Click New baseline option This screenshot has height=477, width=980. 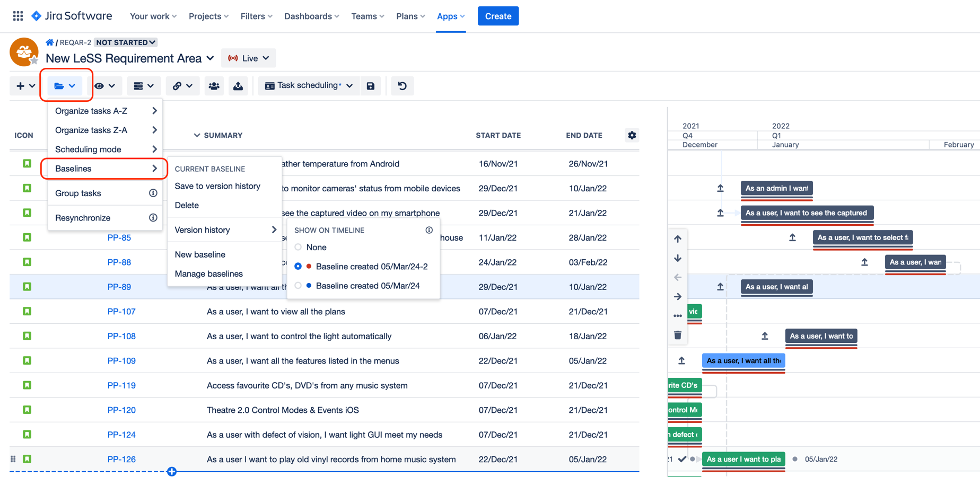coord(200,254)
